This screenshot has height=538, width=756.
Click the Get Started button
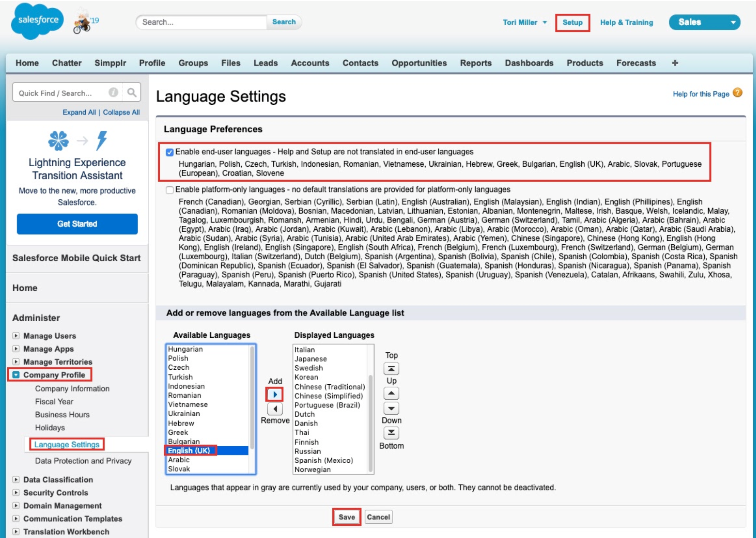coord(77,224)
